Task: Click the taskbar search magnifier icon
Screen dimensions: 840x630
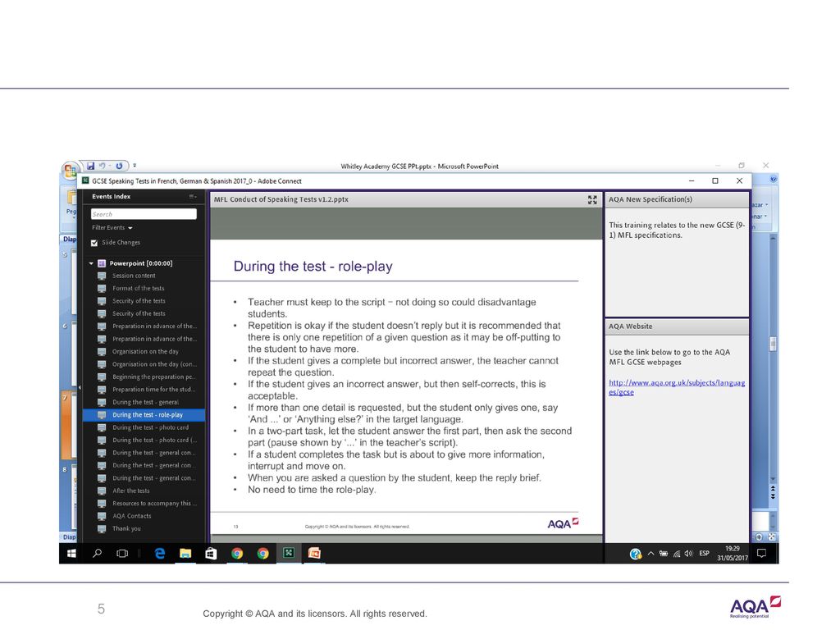Action: point(97,554)
